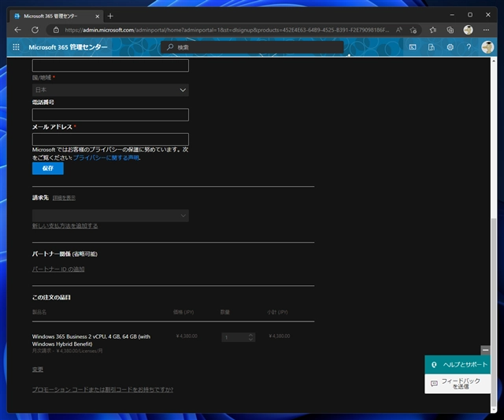Click the 数量 column header
Viewport: 504px width, 420px height.
[225, 312]
